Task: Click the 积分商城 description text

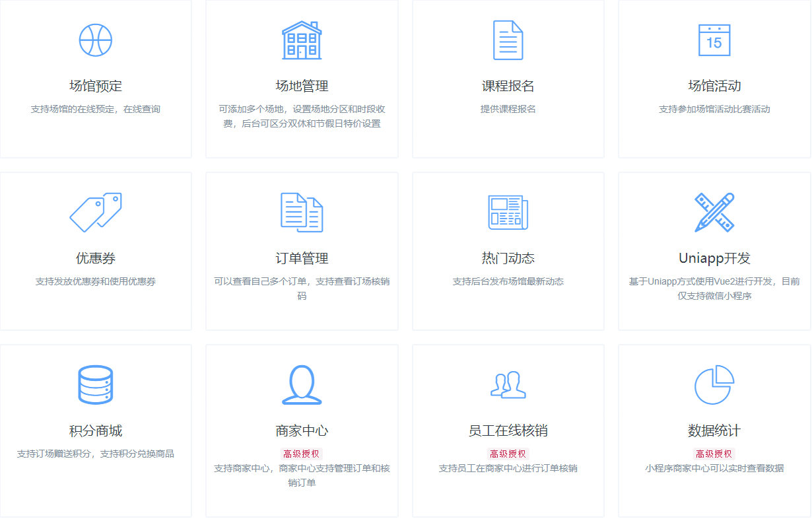Action: 96,454
